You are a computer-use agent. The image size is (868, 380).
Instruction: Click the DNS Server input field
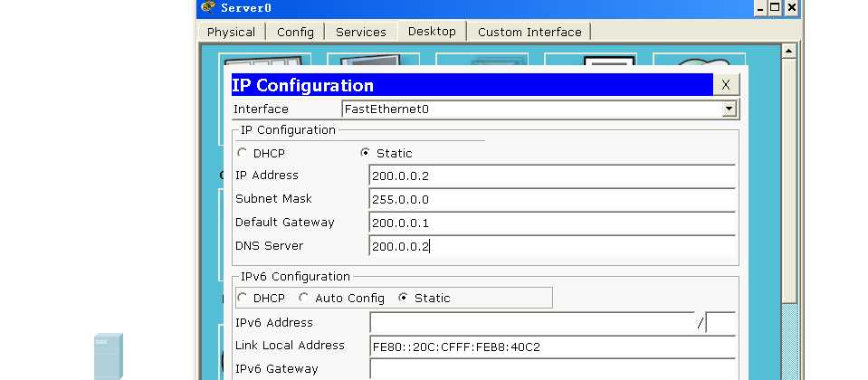pyautogui.click(x=552, y=247)
